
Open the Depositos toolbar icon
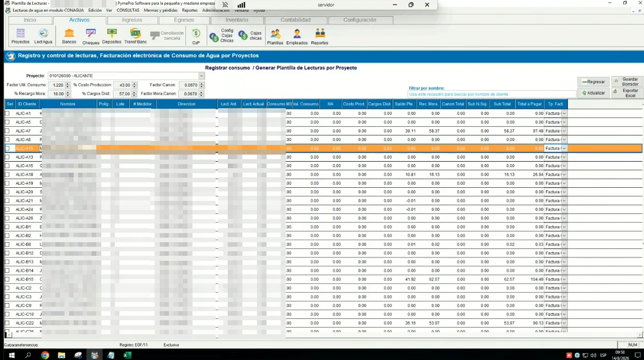(x=111, y=37)
